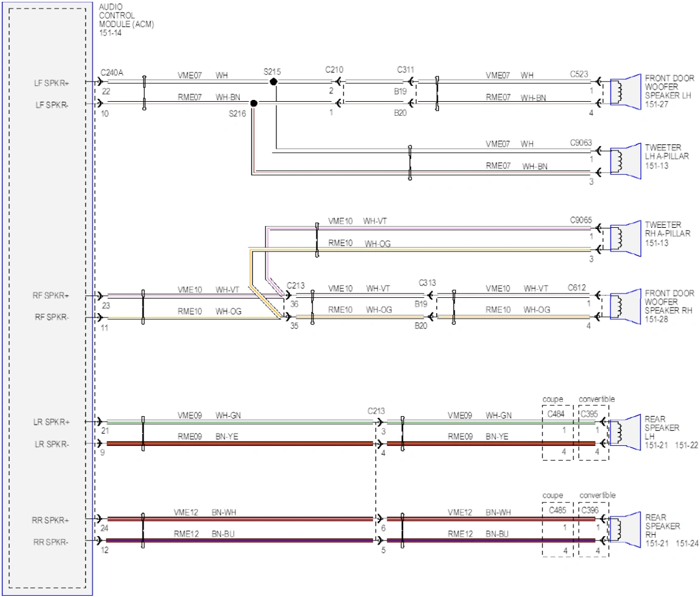The image size is (700, 597).
Task: Click the C311 connector label
Action: (405, 69)
